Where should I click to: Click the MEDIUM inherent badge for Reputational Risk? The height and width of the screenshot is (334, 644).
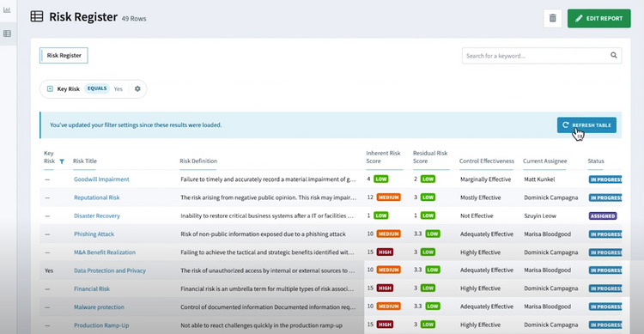pos(388,197)
